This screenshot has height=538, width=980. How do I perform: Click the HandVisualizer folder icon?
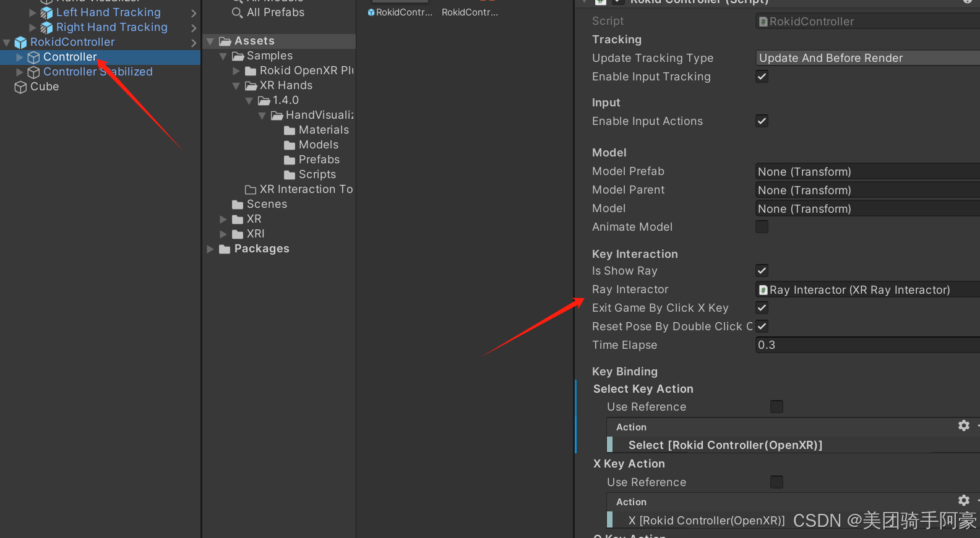277,116
